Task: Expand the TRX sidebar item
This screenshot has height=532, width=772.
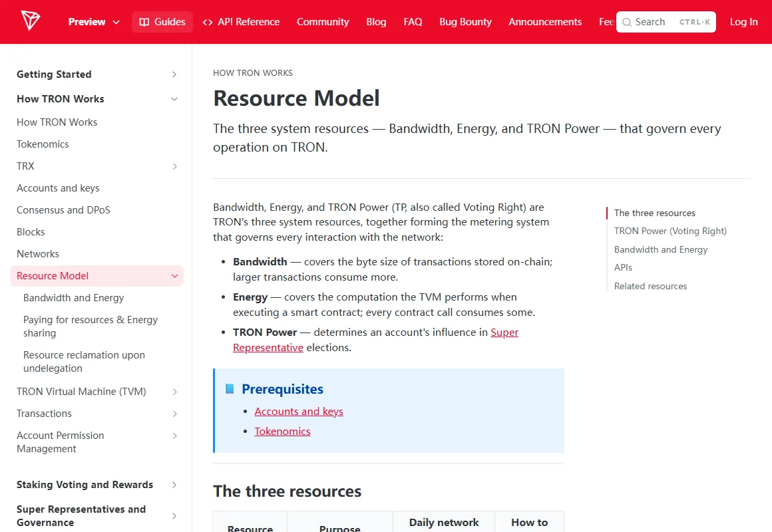Action: pyautogui.click(x=175, y=166)
